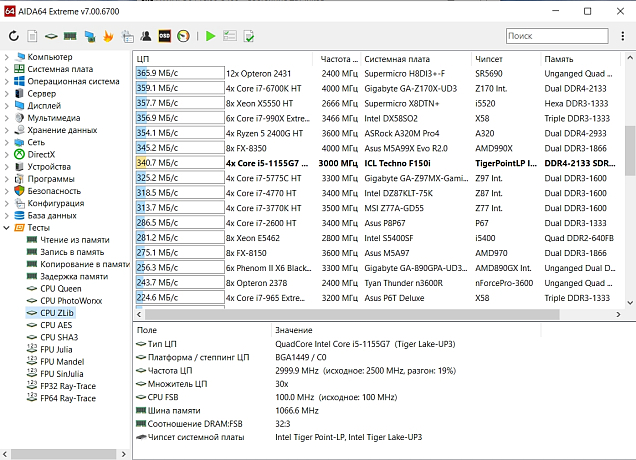
Task: Open the gauge speedometer toolbar icon
Action: pyautogui.click(x=184, y=36)
